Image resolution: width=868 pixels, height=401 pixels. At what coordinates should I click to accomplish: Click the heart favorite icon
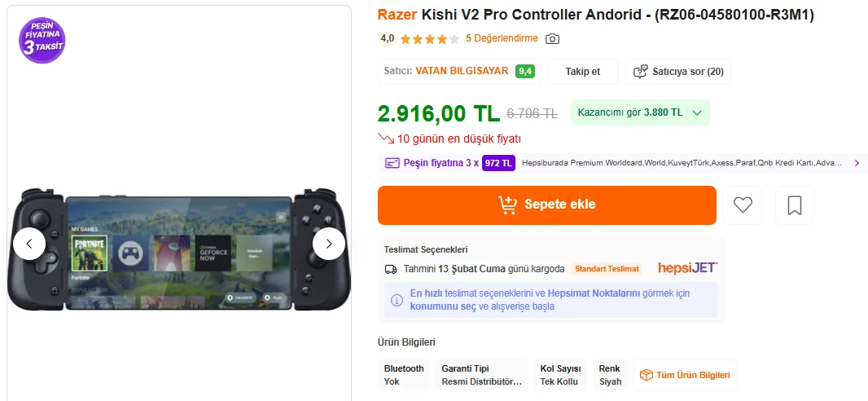[743, 205]
